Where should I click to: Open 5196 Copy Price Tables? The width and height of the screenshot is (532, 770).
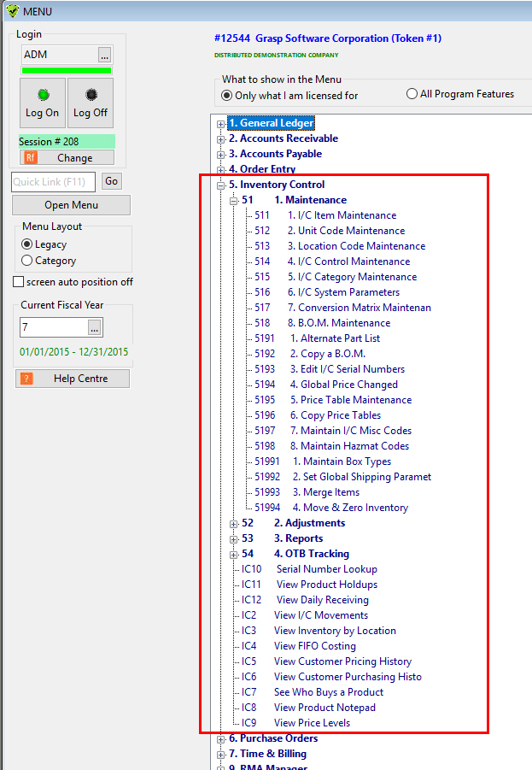coord(318,415)
